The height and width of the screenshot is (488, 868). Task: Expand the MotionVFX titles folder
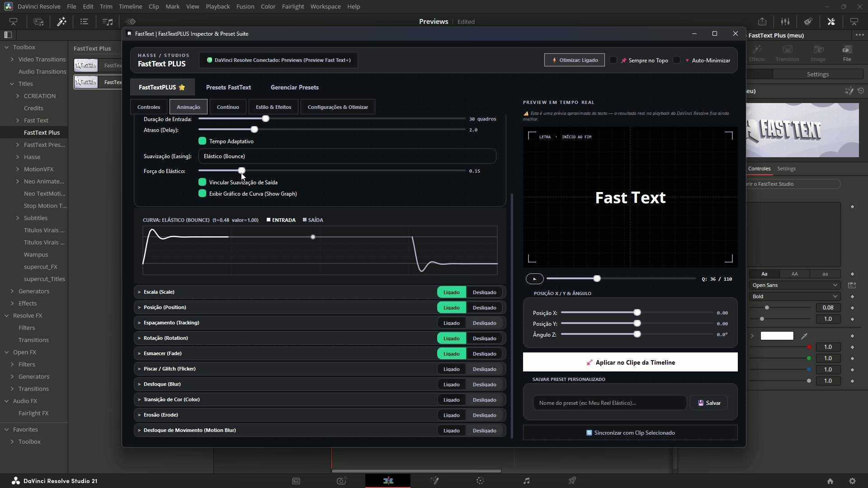point(18,169)
